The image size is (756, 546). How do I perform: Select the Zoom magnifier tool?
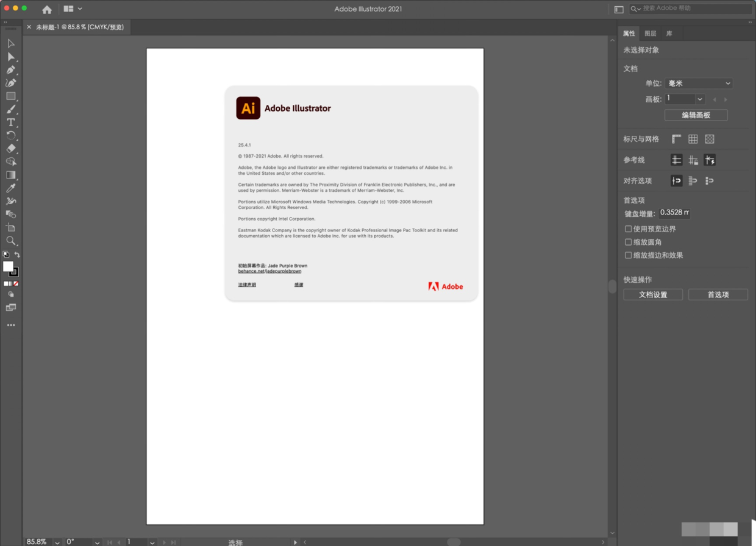pos(11,241)
